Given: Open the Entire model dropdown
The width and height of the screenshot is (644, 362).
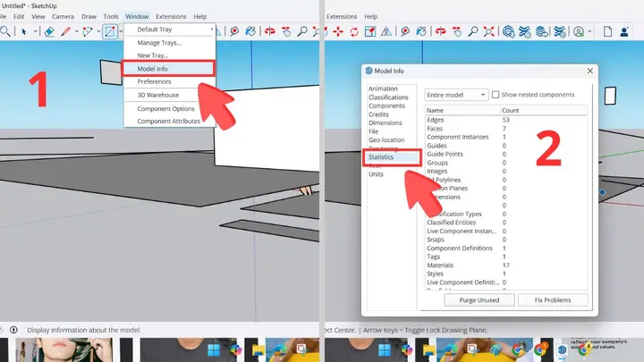Looking at the screenshot, I should point(456,95).
